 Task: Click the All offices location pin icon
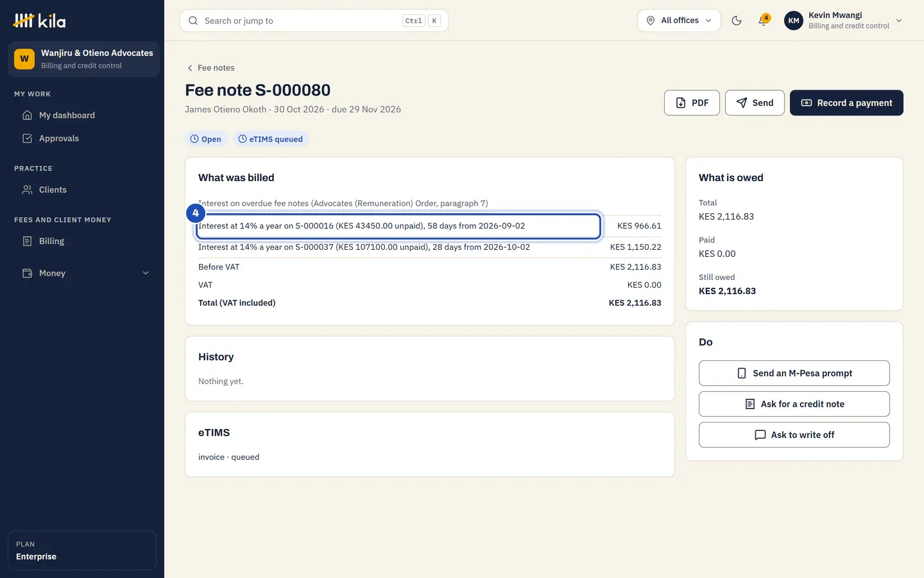[650, 21]
